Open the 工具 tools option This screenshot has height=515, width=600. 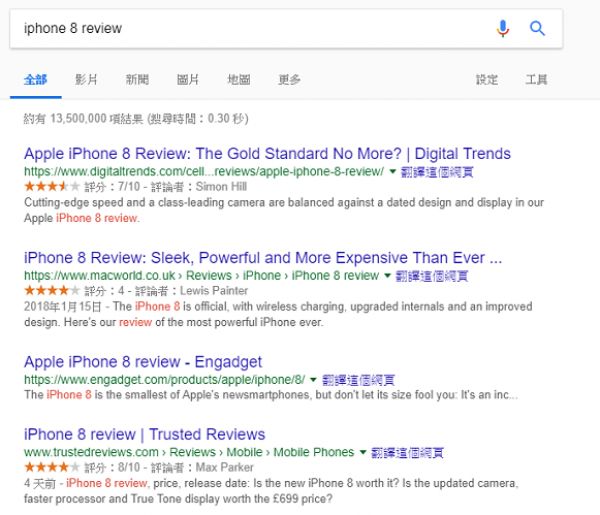(536, 80)
